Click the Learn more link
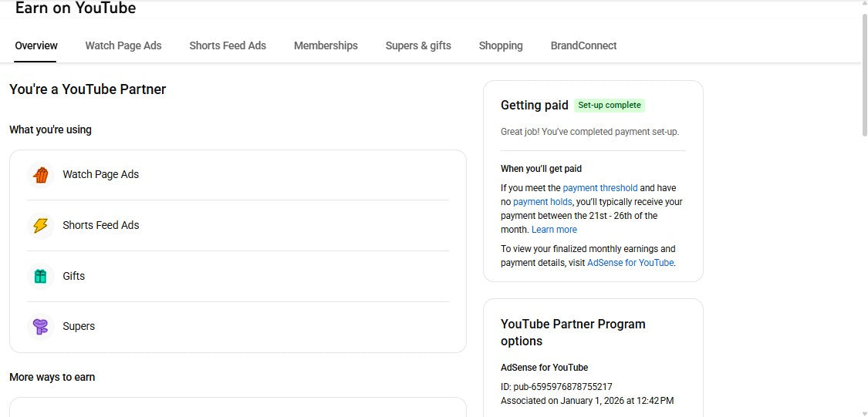Image resolution: width=868 pixels, height=417 pixels. (554, 230)
